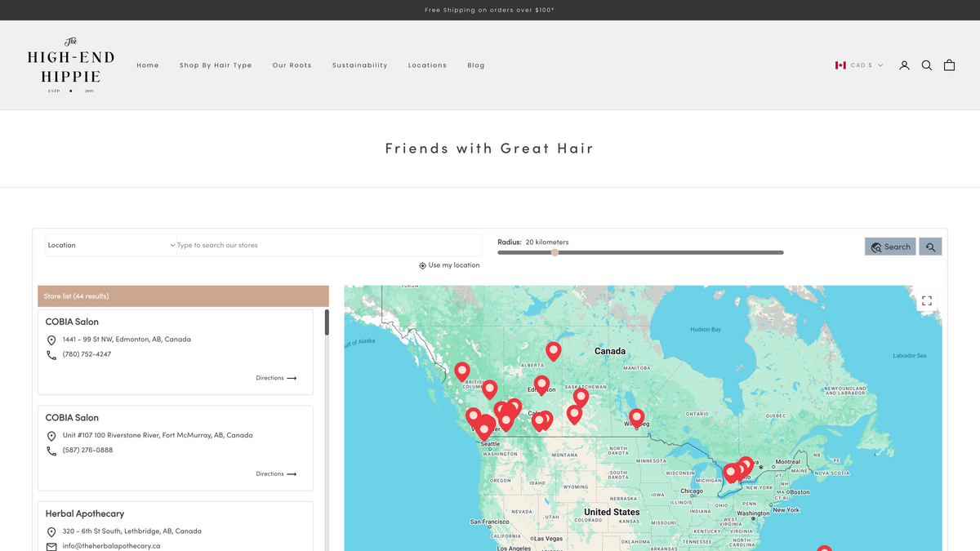Screen dimensions: 980x551
Task: Toggle fullscreen view on the map
Action: pyautogui.click(x=927, y=301)
